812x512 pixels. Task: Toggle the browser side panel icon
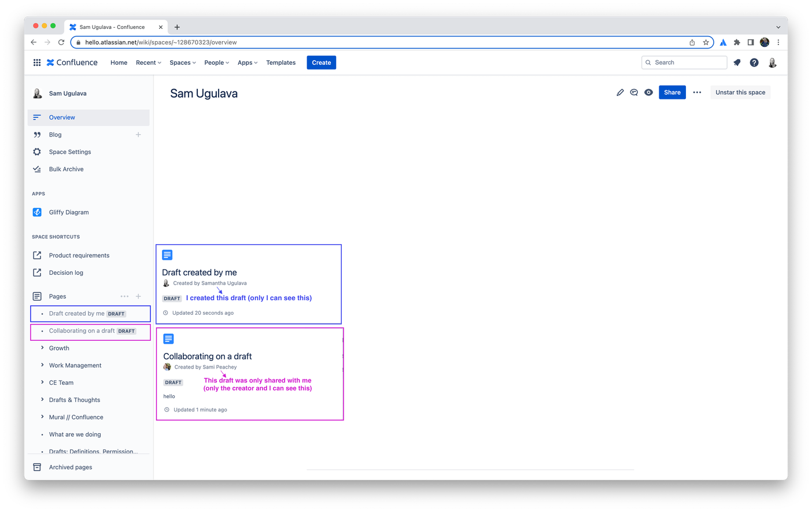point(751,42)
